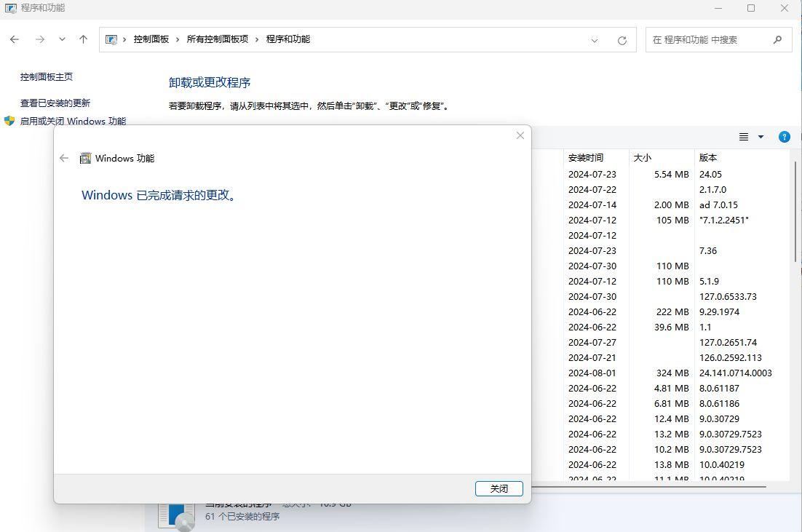Open 查看已安装的更新 link

(x=55, y=103)
